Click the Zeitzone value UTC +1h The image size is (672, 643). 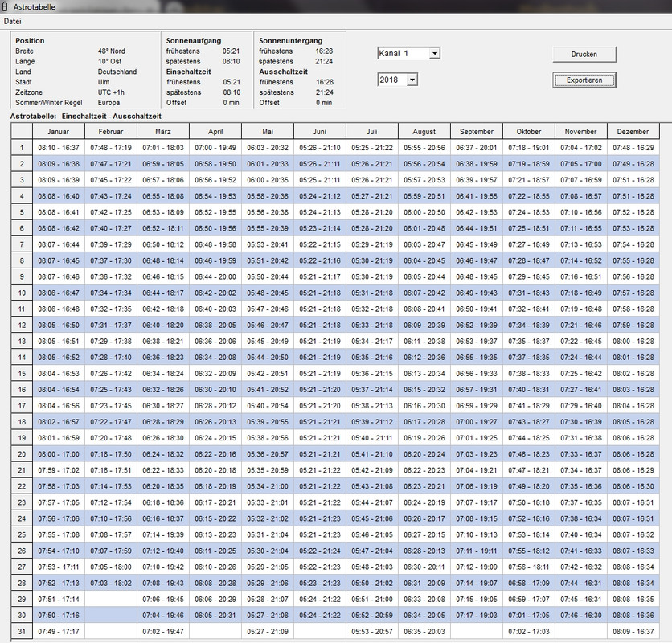pyautogui.click(x=111, y=92)
